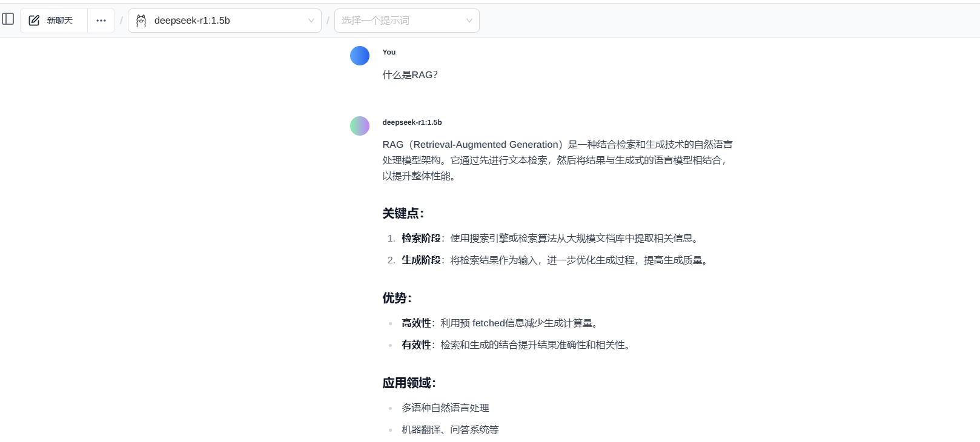Click the deepseek gradient assistant avatar
The width and height of the screenshot is (980, 442).
(360, 126)
